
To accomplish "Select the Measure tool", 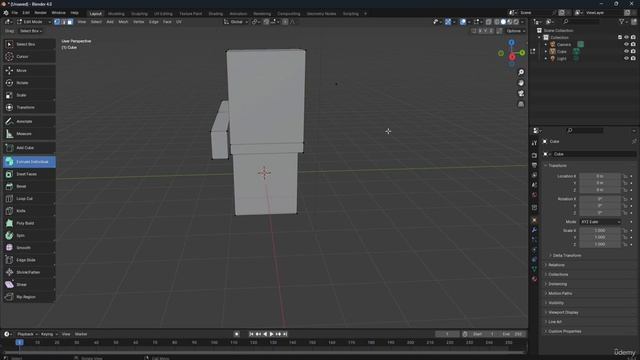I will pos(29,133).
